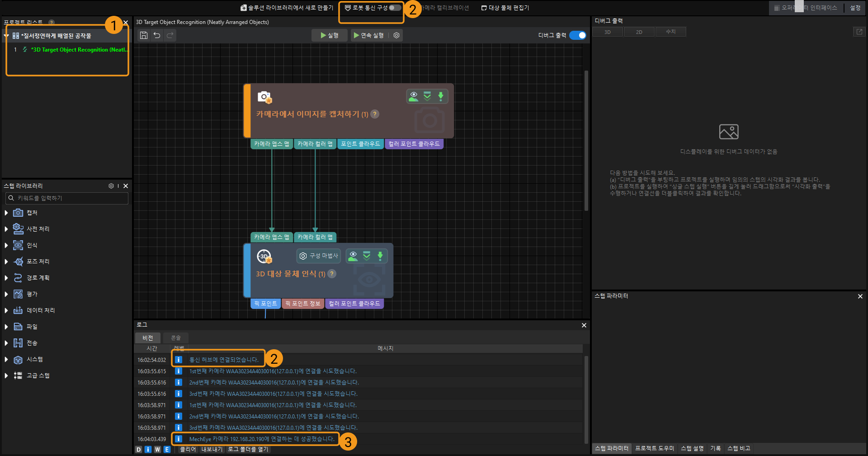Expand the 캡처 step category
Viewport: 868px width, 456px height.
tap(6, 213)
